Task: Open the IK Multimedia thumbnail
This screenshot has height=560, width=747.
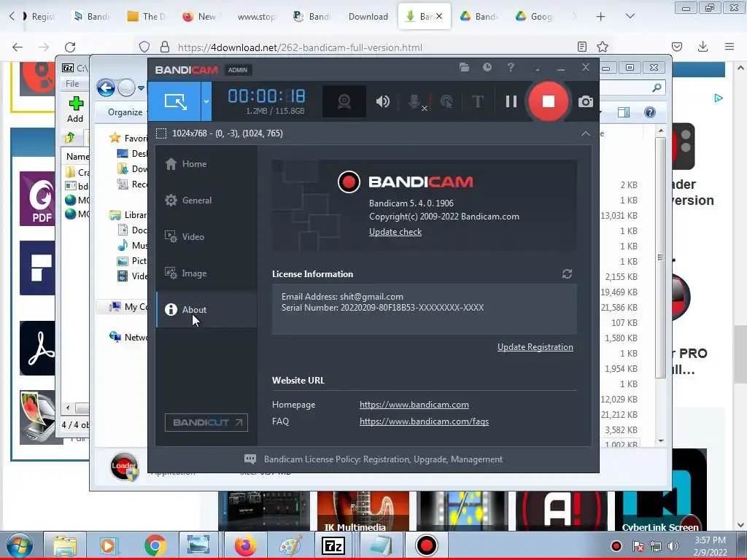Action: (363, 511)
